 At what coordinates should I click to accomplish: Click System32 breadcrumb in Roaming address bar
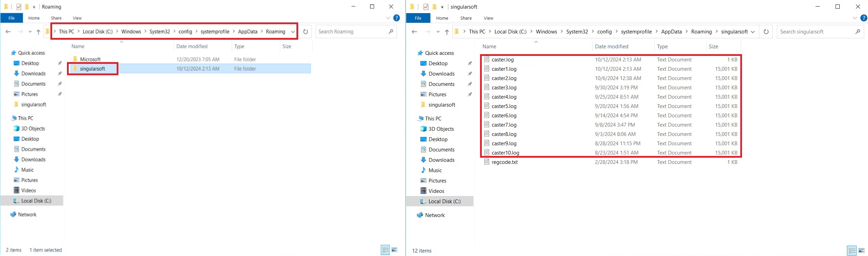tap(159, 32)
